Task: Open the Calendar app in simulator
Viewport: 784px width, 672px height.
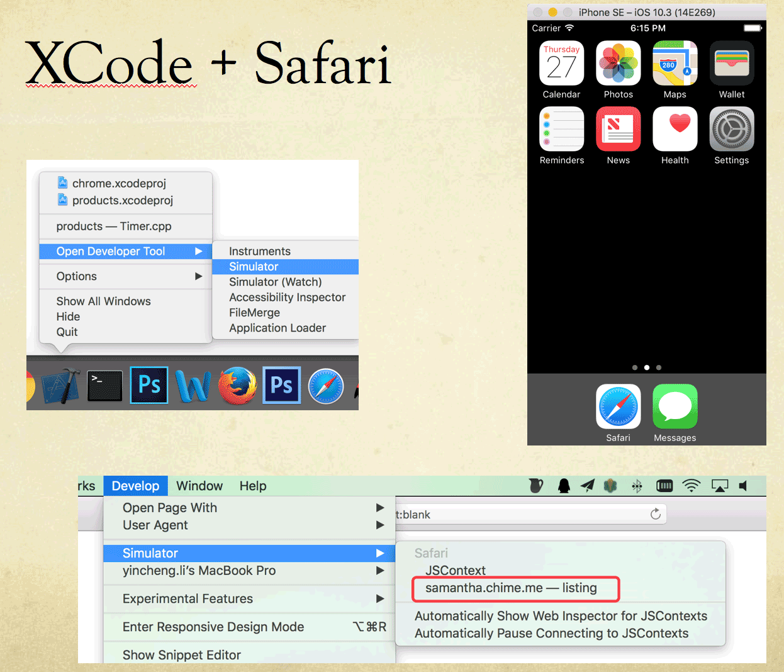Action: [561, 64]
